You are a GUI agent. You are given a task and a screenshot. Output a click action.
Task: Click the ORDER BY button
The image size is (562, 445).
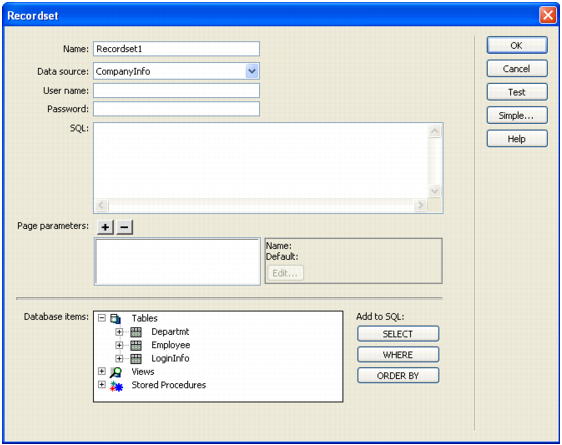(398, 375)
